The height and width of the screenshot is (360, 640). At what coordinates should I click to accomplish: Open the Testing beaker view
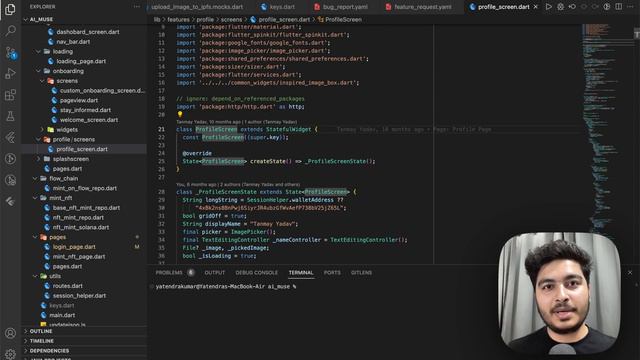pos(10,116)
